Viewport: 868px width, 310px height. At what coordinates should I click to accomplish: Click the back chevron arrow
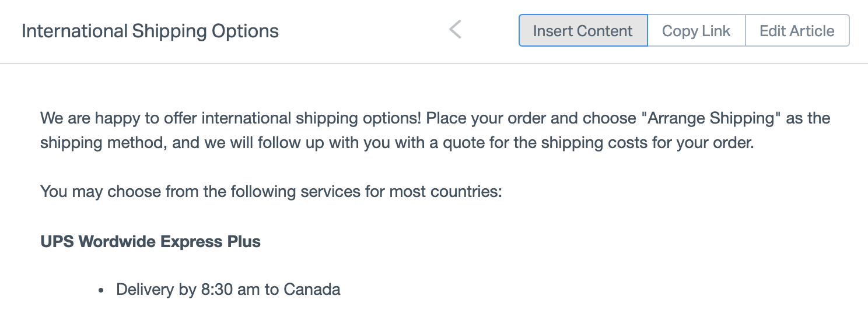click(456, 30)
